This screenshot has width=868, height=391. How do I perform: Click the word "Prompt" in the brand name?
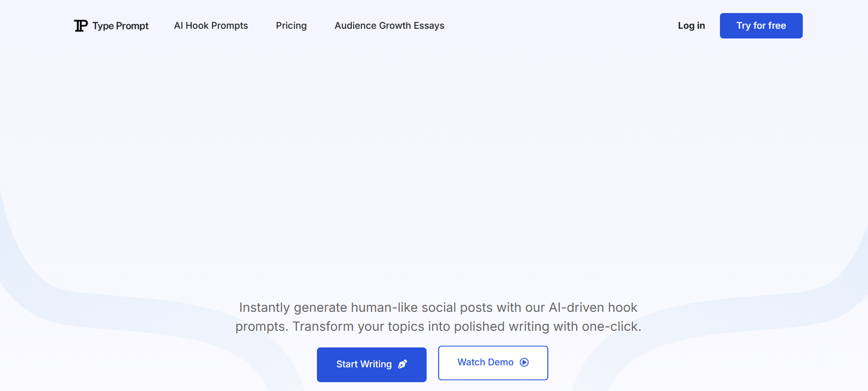point(132,25)
